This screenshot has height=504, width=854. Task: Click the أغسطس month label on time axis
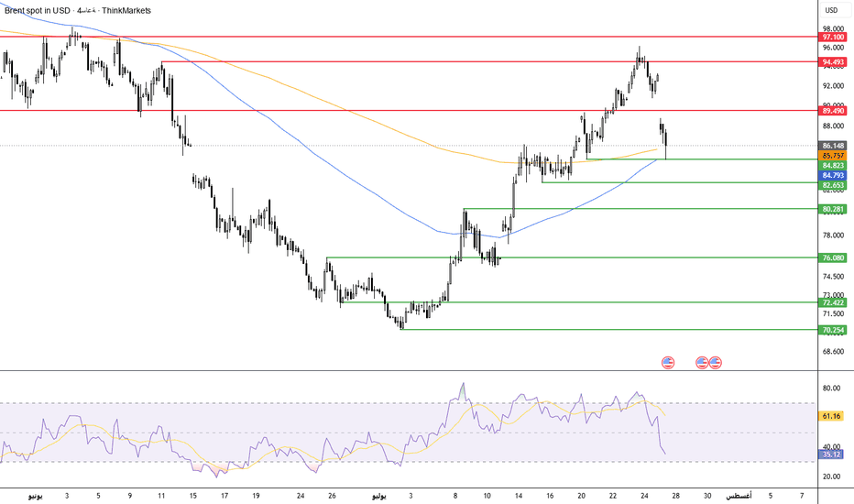(739, 496)
